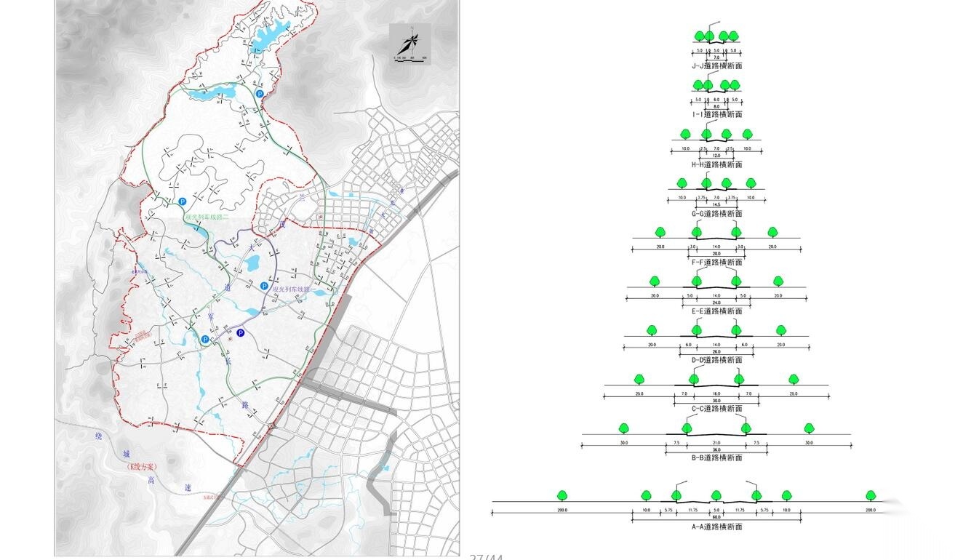This screenshot has width=955, height=560.
Task: Click the 绕 character of the ring expressway
Action: pyautogui.click(x=99, y=436)
